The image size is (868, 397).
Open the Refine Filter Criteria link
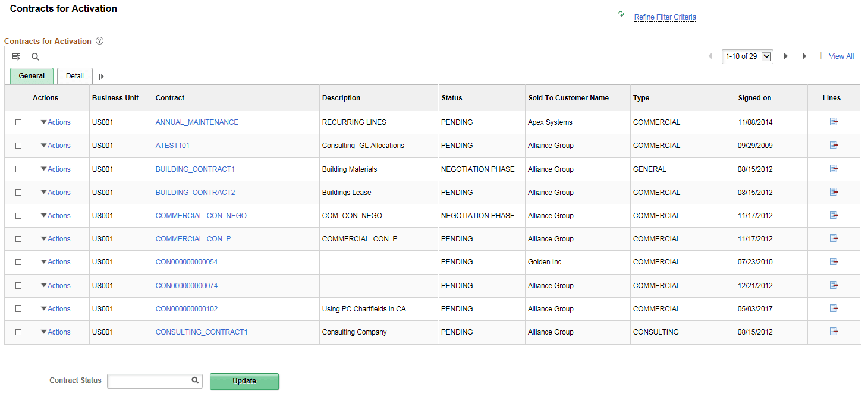(x=665, y=17)
